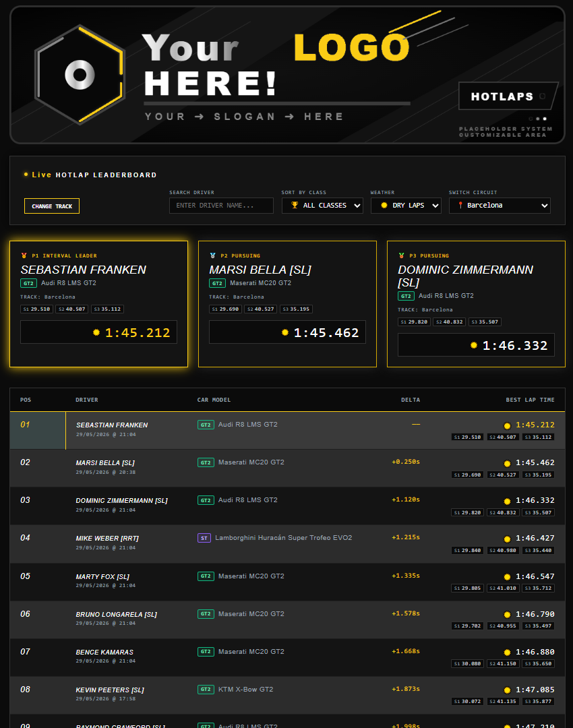The width and height of the screenshot is (573, 728).
Task: Select the Sebastian Franken leader card
Action: click(99, 304)
